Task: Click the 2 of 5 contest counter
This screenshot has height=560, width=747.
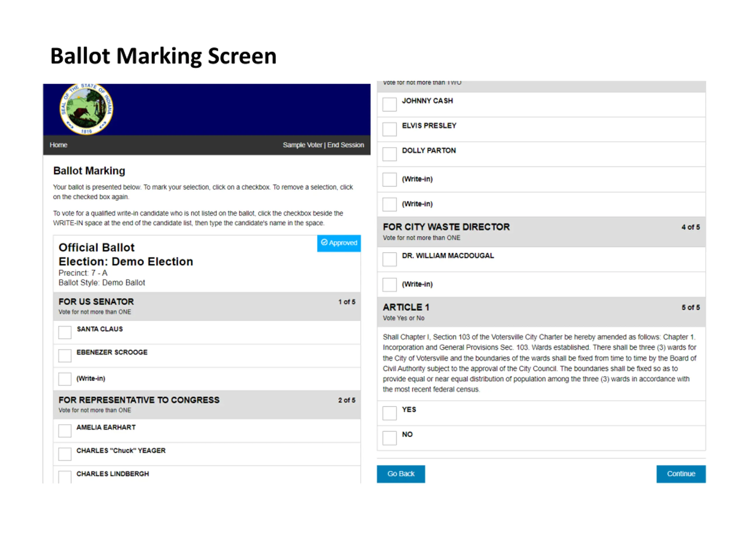Action: (x=347, y=400)
